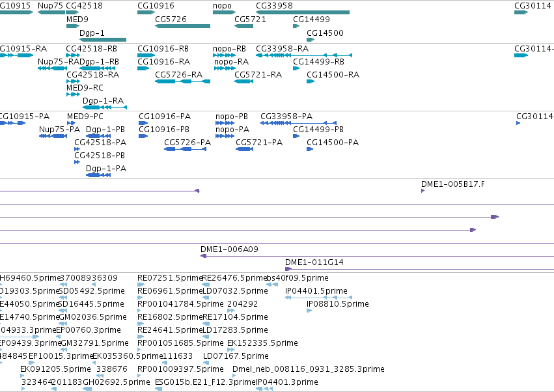Screen dimensions: 554x392
Task: Select protein nopo-PA
Action: pyautogui.click(x=232, y=130)
